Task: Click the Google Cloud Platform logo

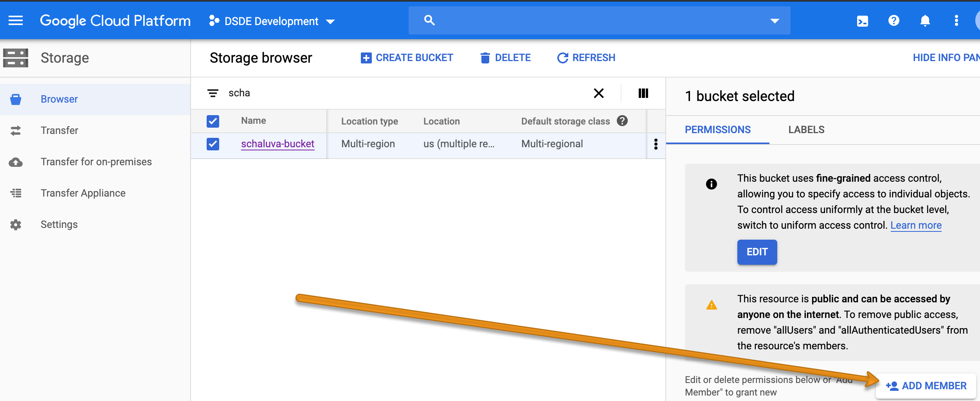Action: 115,20
